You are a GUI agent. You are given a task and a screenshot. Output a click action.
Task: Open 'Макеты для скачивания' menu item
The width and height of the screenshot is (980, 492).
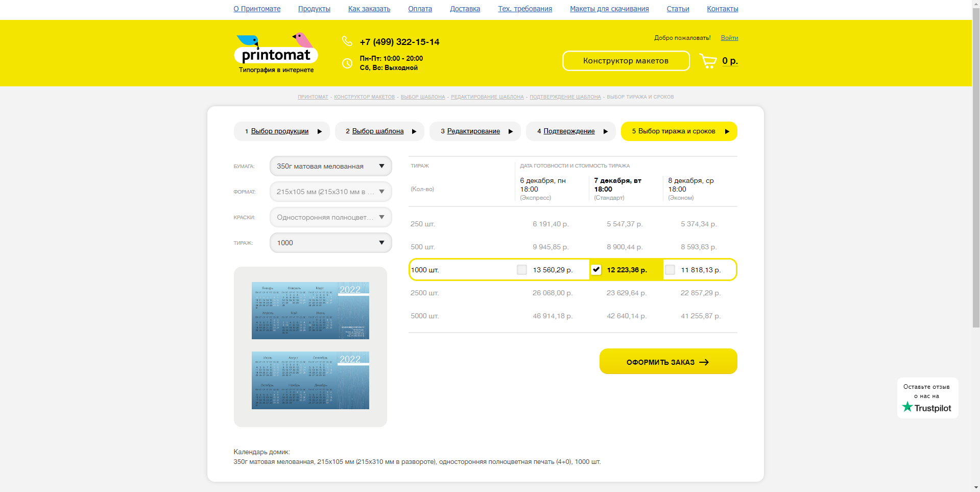point(609,9)
